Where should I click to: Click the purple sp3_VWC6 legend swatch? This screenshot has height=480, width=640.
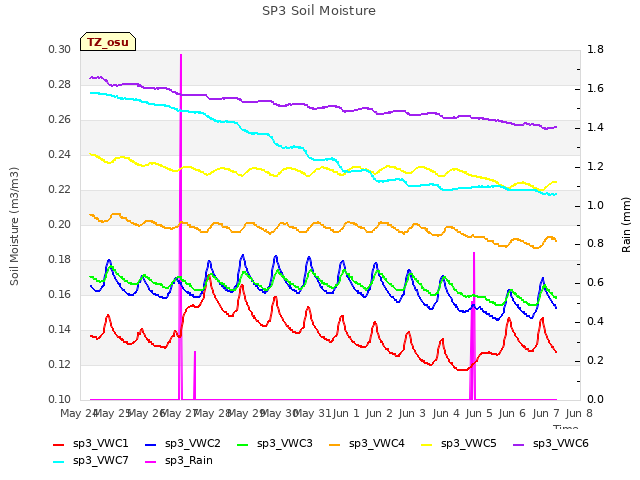519,444
